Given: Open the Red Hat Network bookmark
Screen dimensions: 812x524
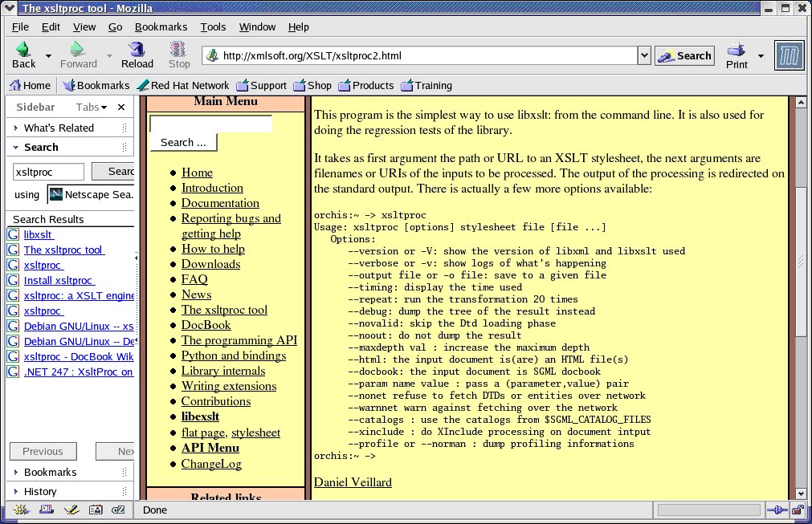Looking at the screenshot, I should [183, 85].
